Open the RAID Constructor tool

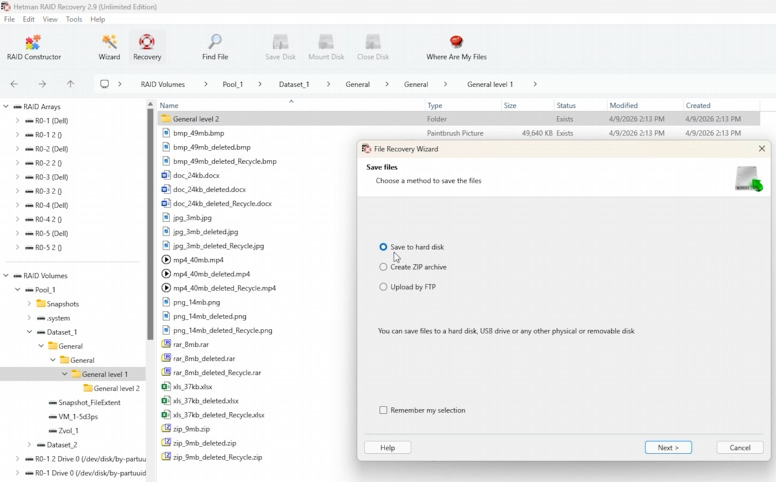tap(34, 48)
